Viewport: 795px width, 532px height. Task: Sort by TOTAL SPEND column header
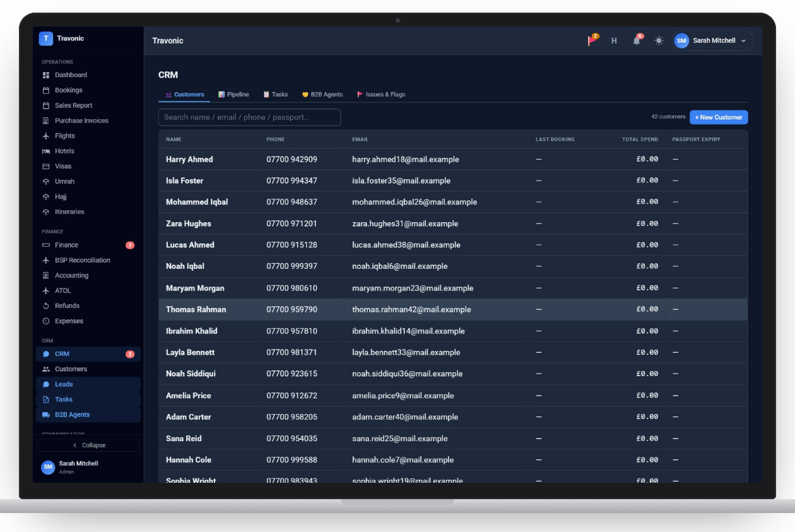point(640,139)
